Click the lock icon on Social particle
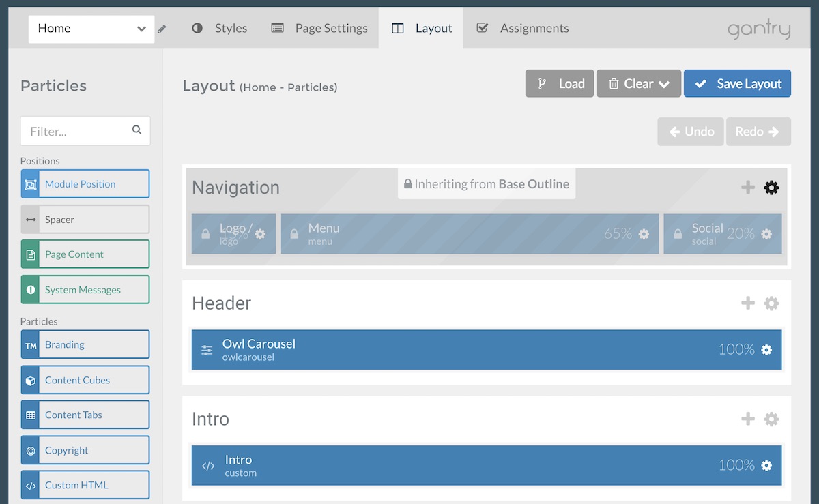819x504 pixels. 678,234
